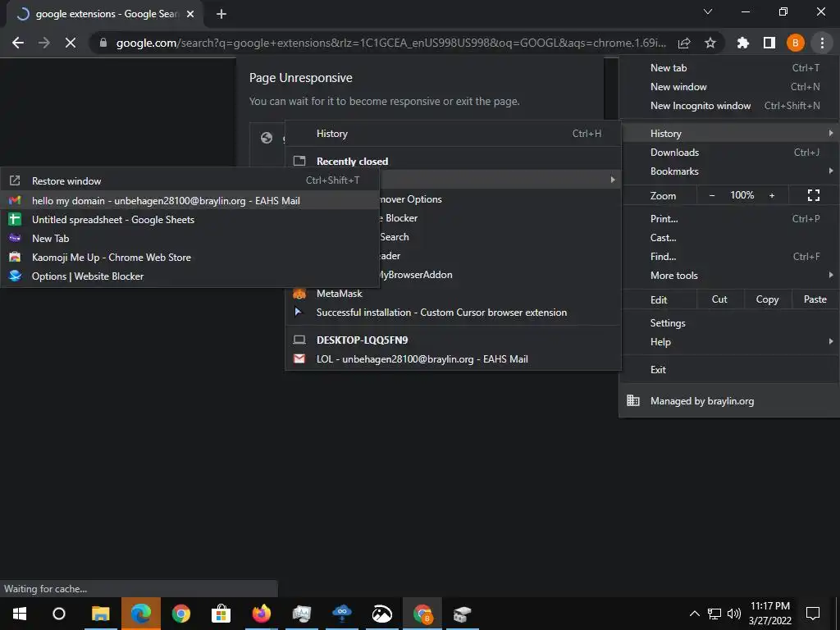Click the share page icon in address bar
This screenshot has width=840, height=630.
[684, 43]
